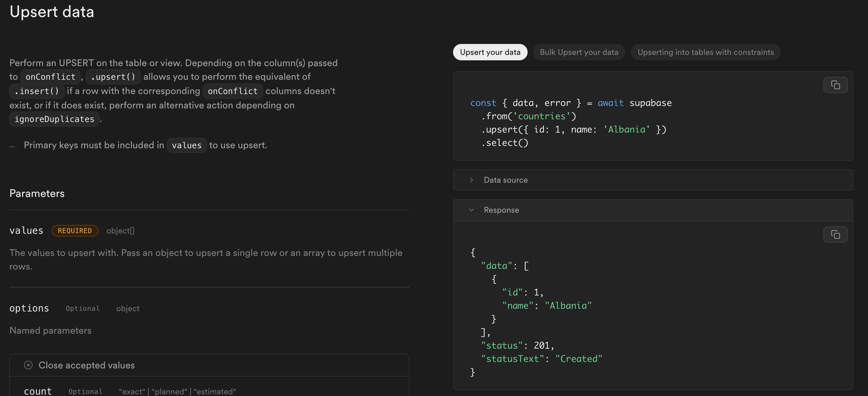This screenshot has height=396, width=868.
Task: Click the collapse arrow beside Response
Action: coord(471,210)
